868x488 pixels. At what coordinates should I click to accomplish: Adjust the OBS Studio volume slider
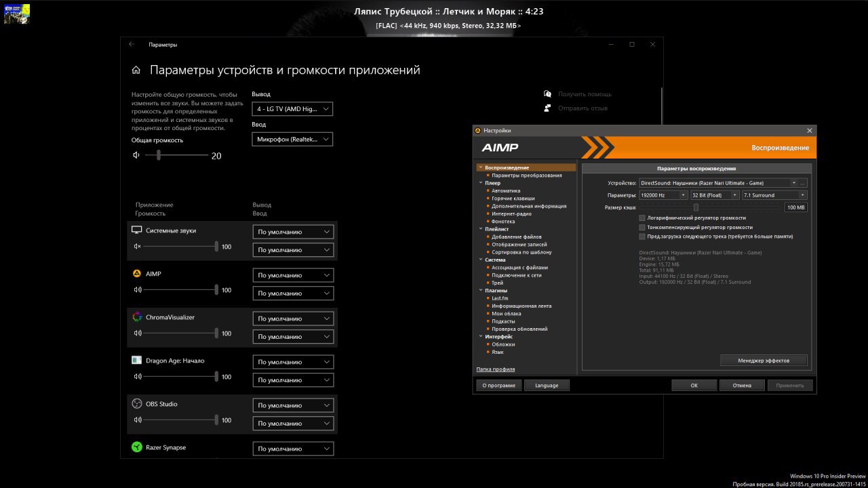point(181,420)
